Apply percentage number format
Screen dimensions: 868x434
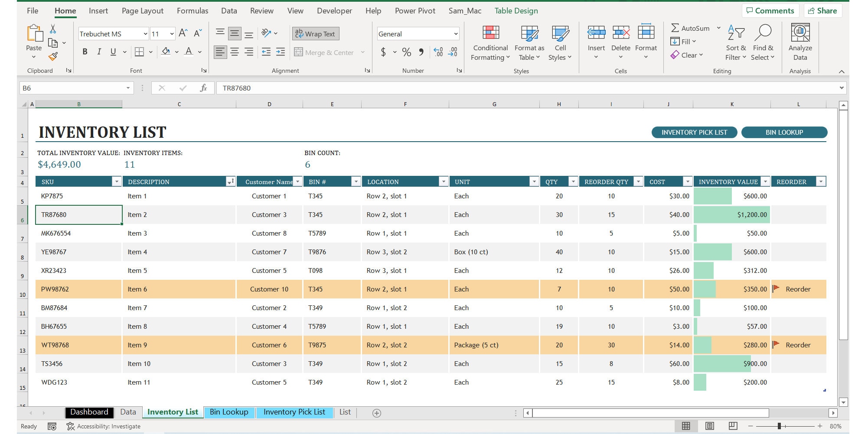[406, 52]
